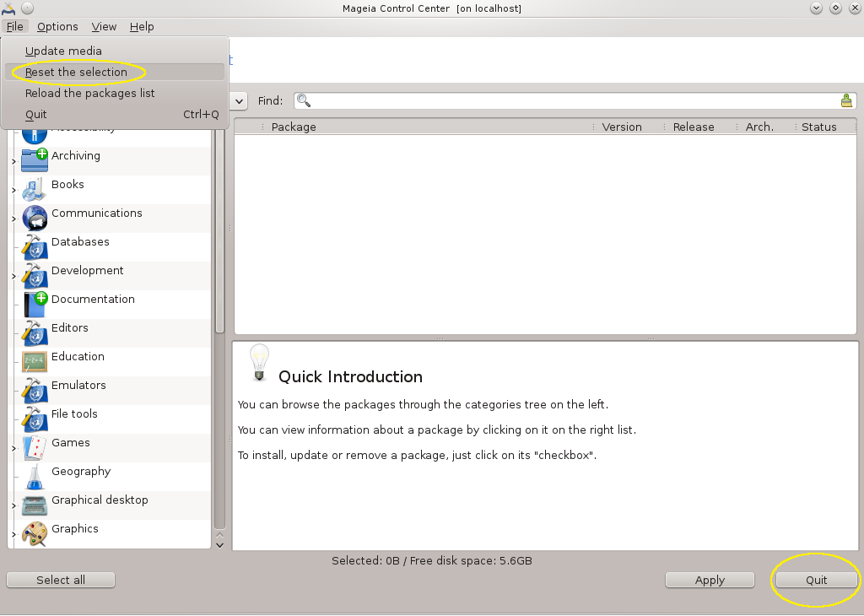Screen dimensions: 864x616
Task: Click the Books category icon
Action: 34,189
